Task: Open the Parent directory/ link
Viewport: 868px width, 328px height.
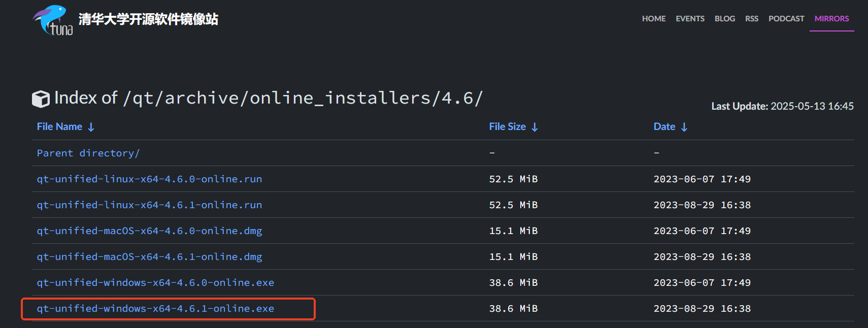Action: click(x=88, y=153)
